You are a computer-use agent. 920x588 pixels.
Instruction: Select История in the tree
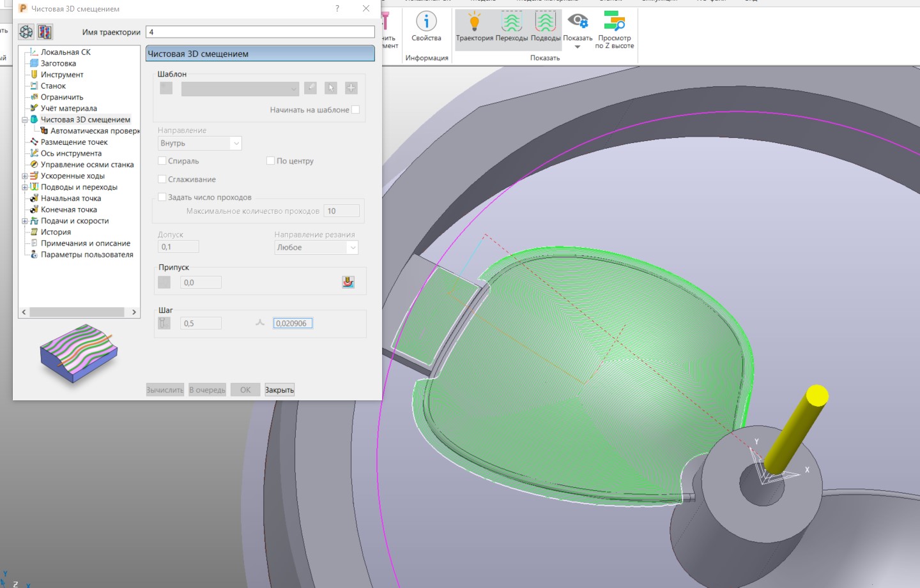[x=56, y=232]
